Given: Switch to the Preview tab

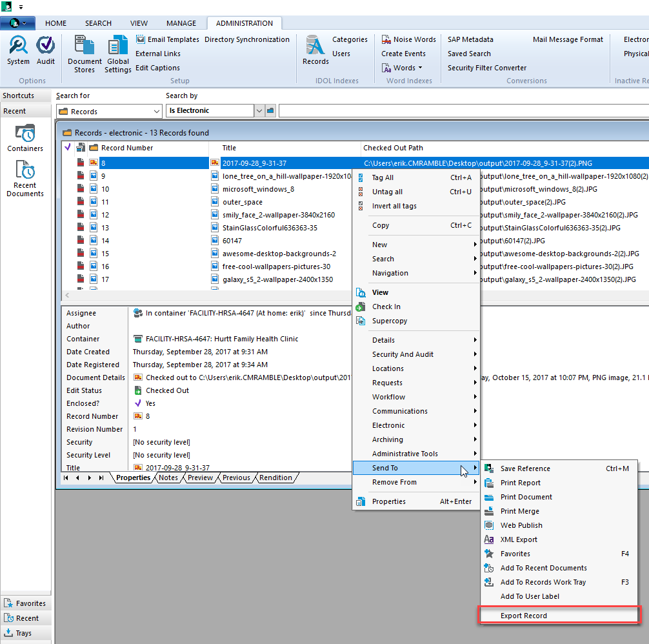Looking at the screenshot, I should (201, 478).
